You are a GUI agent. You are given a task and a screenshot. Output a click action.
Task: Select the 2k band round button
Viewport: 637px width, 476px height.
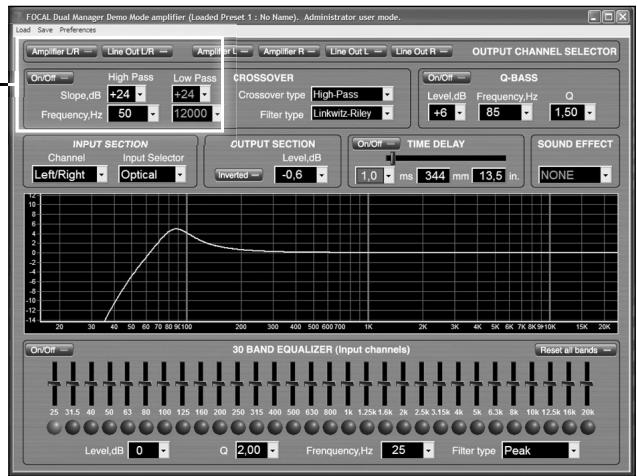[403, 427]
